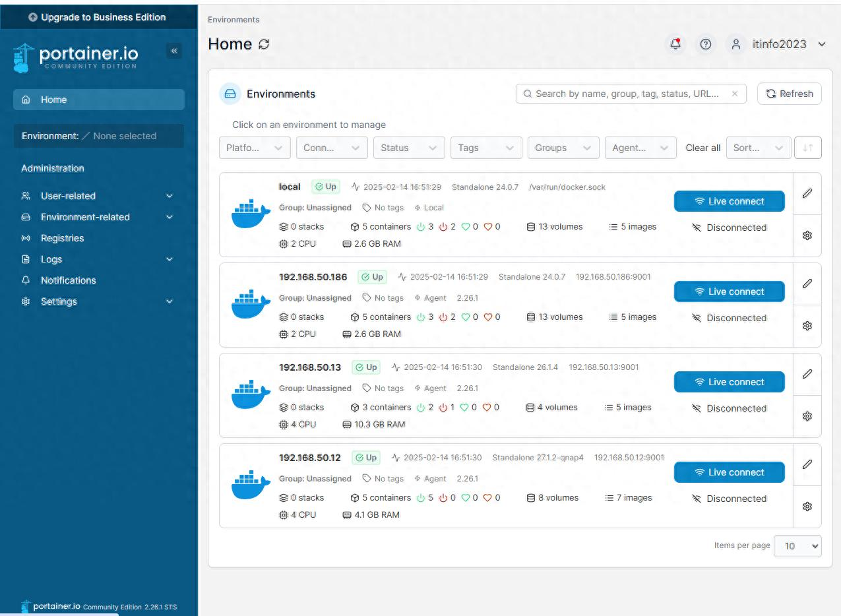This screenshot has height=616, width=841.
Task: Click the Docker whale icon of 192.168.50.186
Action: click(x=251, y=305)
